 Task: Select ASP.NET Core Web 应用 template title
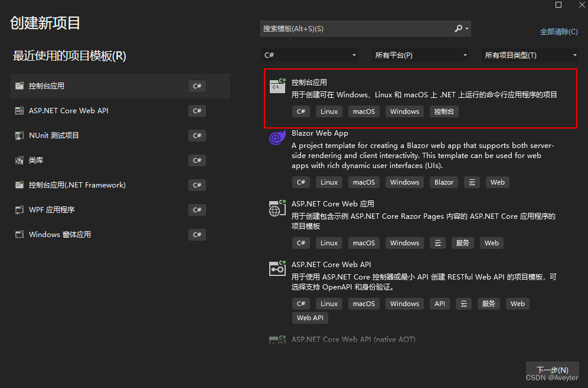tap(332, 204)
